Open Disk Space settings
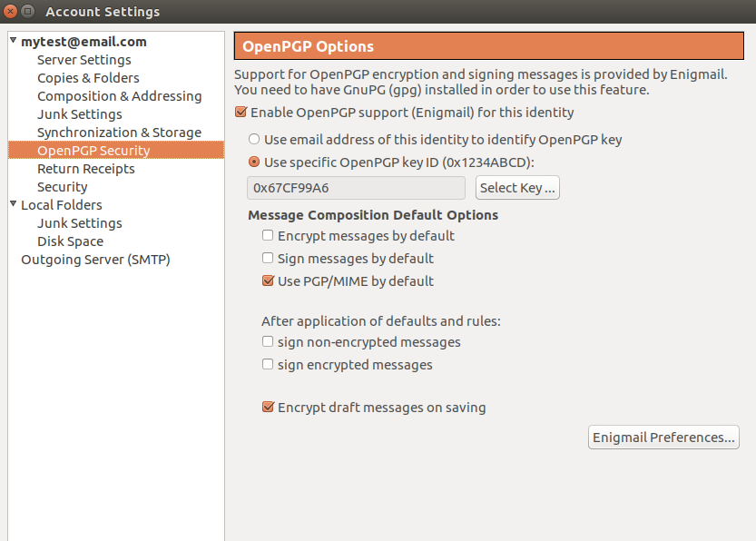Screen dimensions: 756x541 [x=71, y=241]
